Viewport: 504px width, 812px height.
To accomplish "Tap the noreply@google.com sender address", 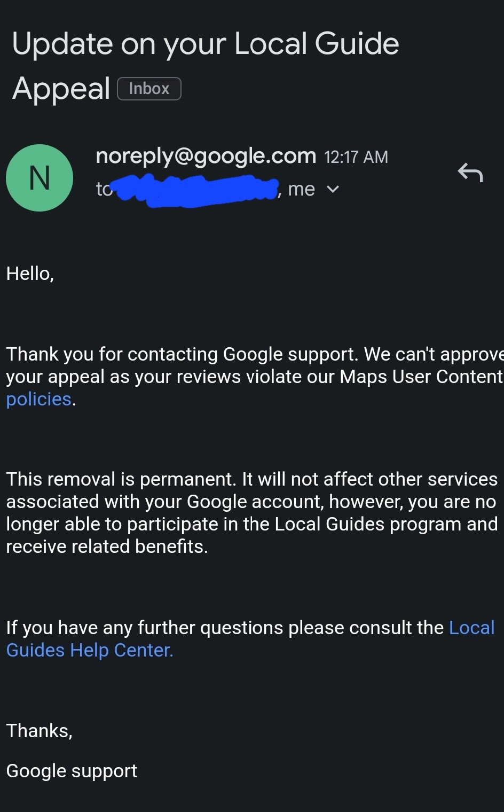I will (206, 156).
